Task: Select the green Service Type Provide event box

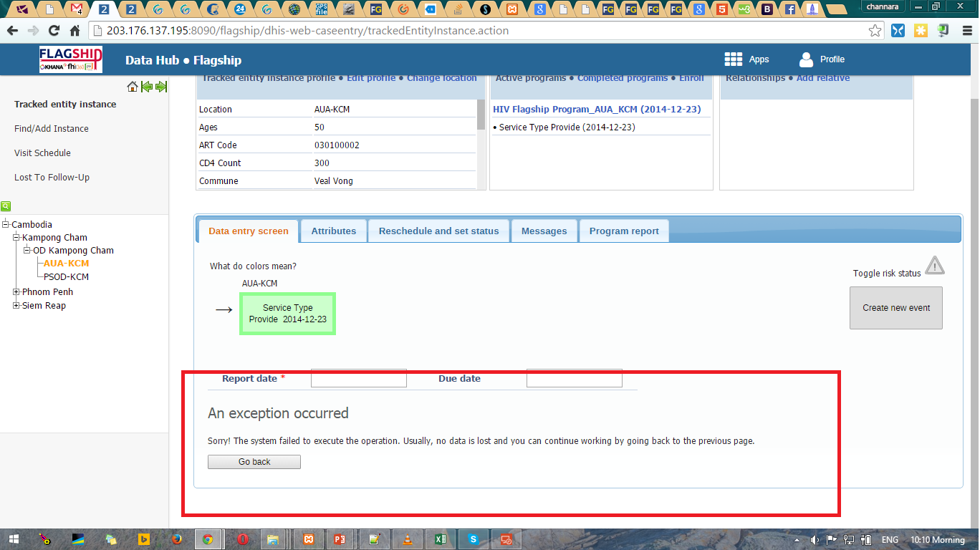Action: (x=287, y=314)
